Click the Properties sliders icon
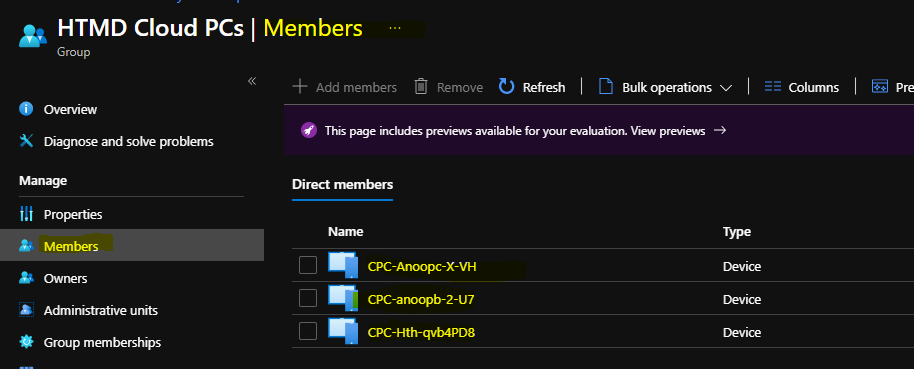Screen dimensions: 914x369 tap(26, 214)
